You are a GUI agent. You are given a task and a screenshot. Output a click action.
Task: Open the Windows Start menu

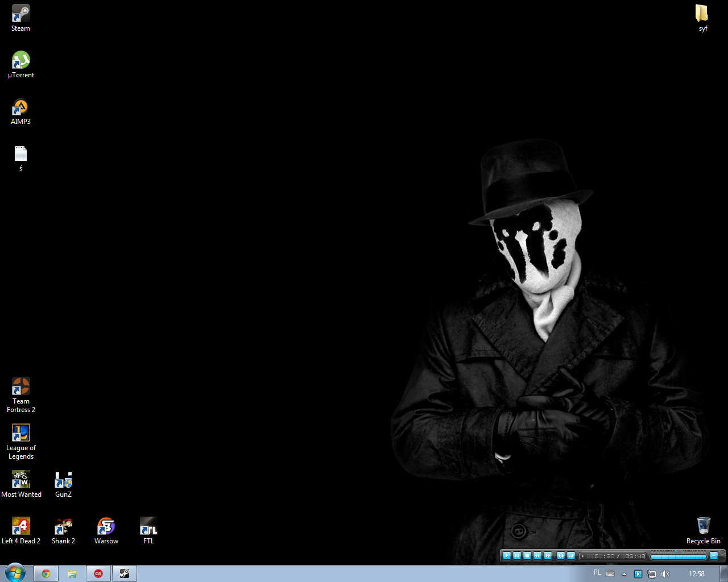[x=15, y=573]
